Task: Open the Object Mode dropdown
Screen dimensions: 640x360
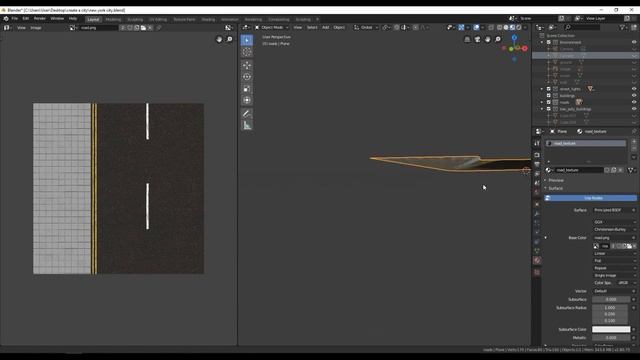Action: 271,27
